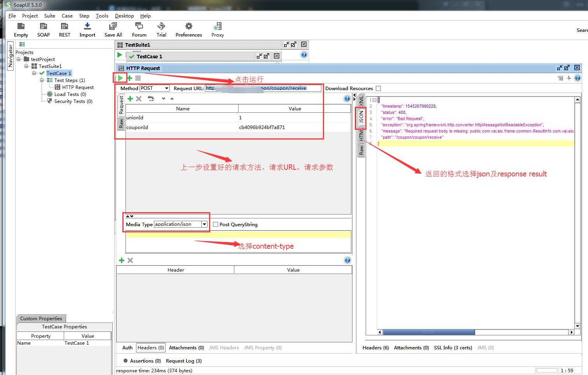This screenshot has height=375, width=588.
Task: Collapse the TestCase 1 tree node
Action: (34, 73)
